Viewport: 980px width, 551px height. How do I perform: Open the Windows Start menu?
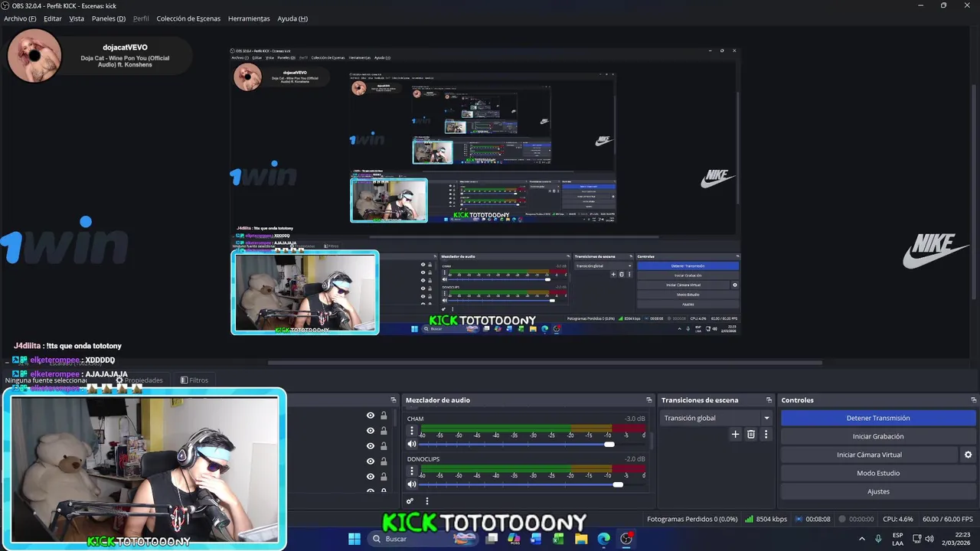click(x=354, y=539)
